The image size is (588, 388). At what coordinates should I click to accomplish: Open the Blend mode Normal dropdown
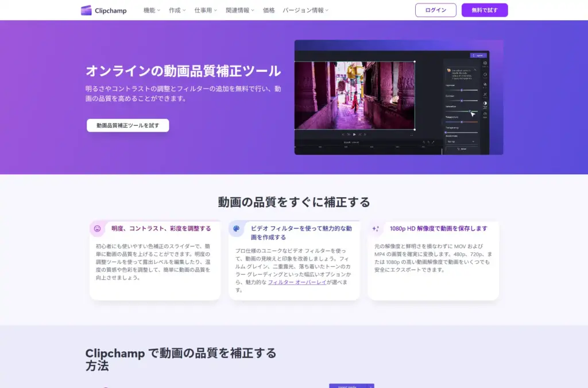point(461,141)
